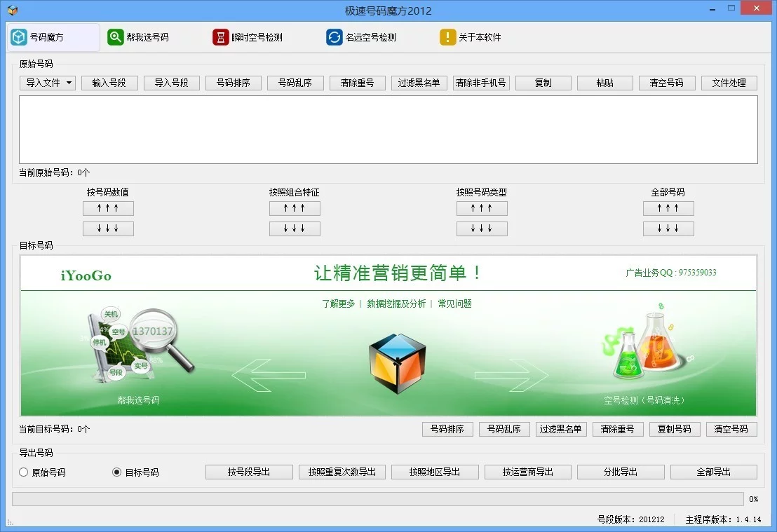This screenshot has height=532, width=777.
Task: Click up arrows under 按照号码类型
Action: coord(482,208)
